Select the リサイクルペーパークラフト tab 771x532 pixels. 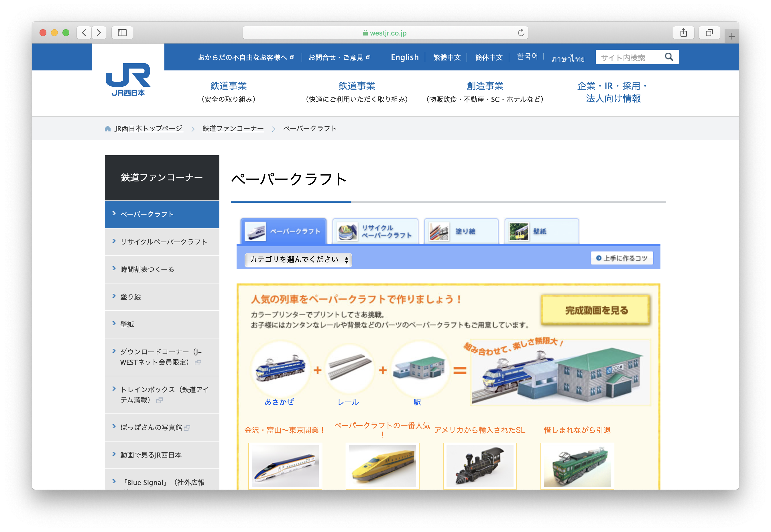pos(375,231)
